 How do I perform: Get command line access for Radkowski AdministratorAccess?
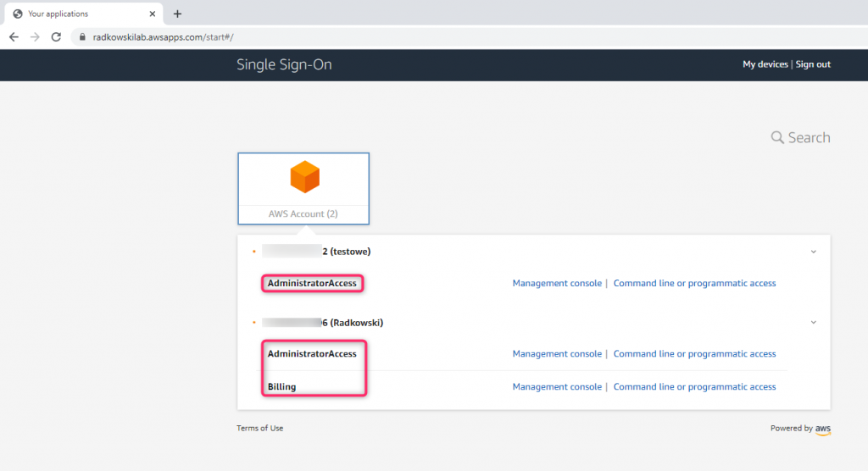[x=694, y=353]
